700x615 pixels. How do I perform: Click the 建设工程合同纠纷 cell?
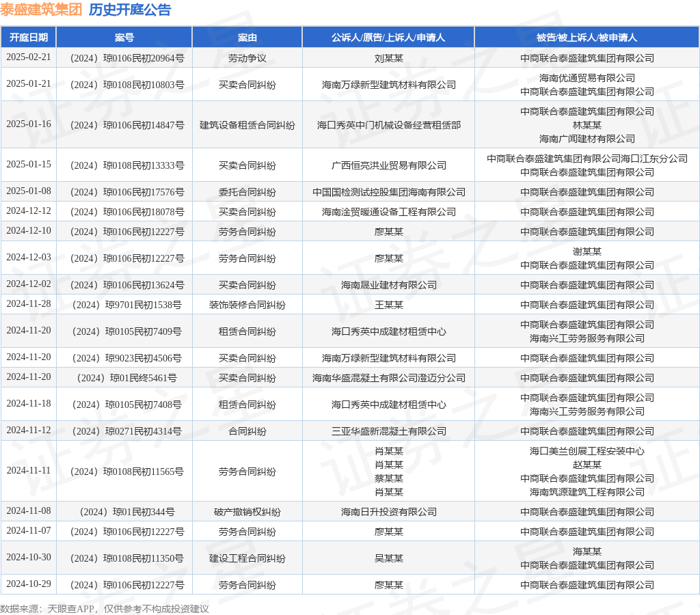click(247, 558)
